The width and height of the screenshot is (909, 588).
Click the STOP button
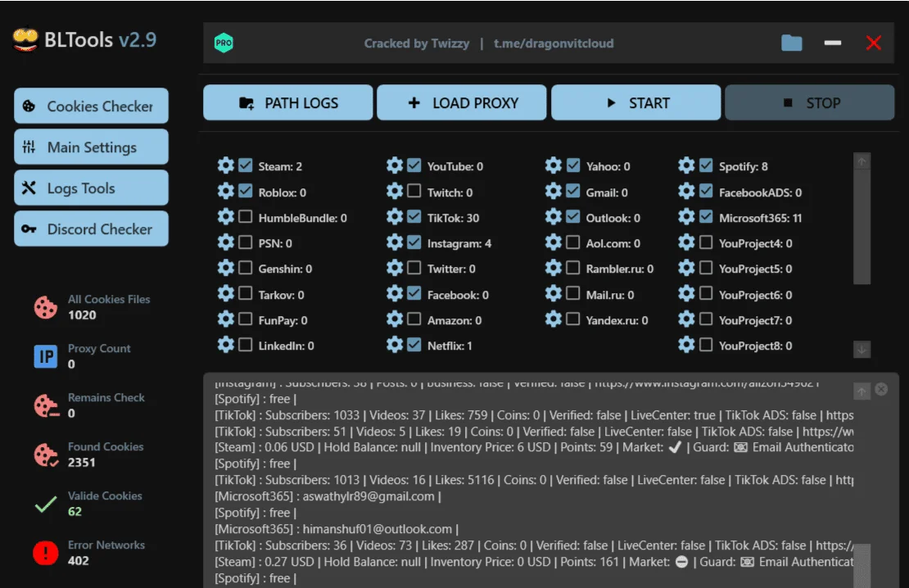click(x=810, y=102)
